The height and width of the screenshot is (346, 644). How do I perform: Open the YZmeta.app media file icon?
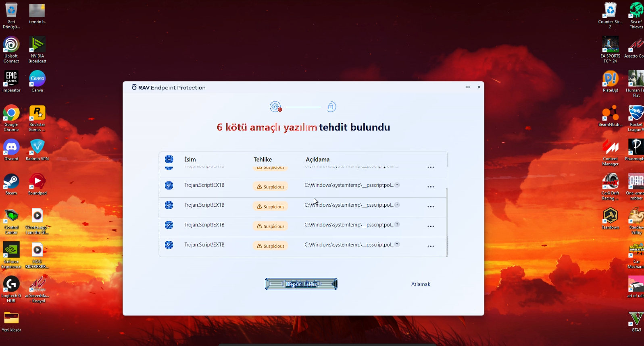pyautogui.click(x=37, y=222)
